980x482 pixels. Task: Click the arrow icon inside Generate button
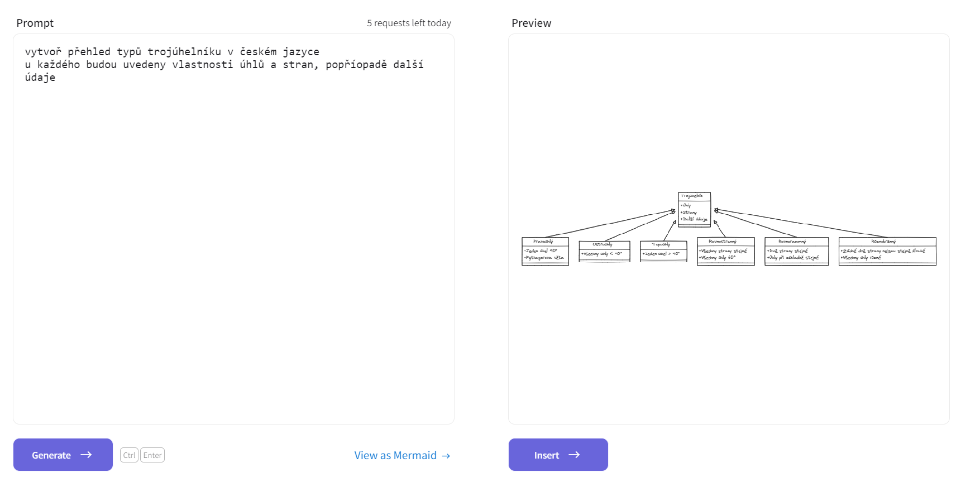pyautogui.click(x=86, y=455)
